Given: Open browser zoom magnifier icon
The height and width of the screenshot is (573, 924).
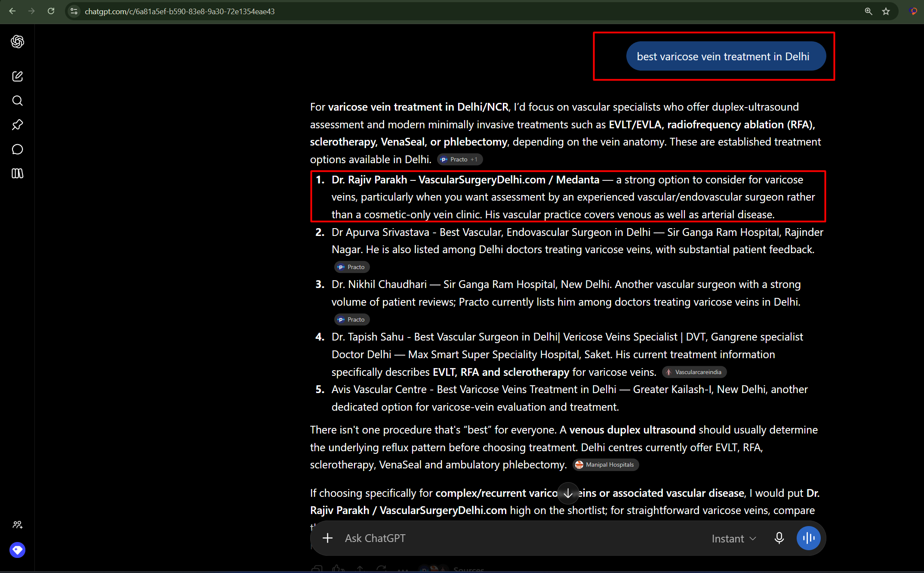Looking at the screenshot, I should pos(869,11).
